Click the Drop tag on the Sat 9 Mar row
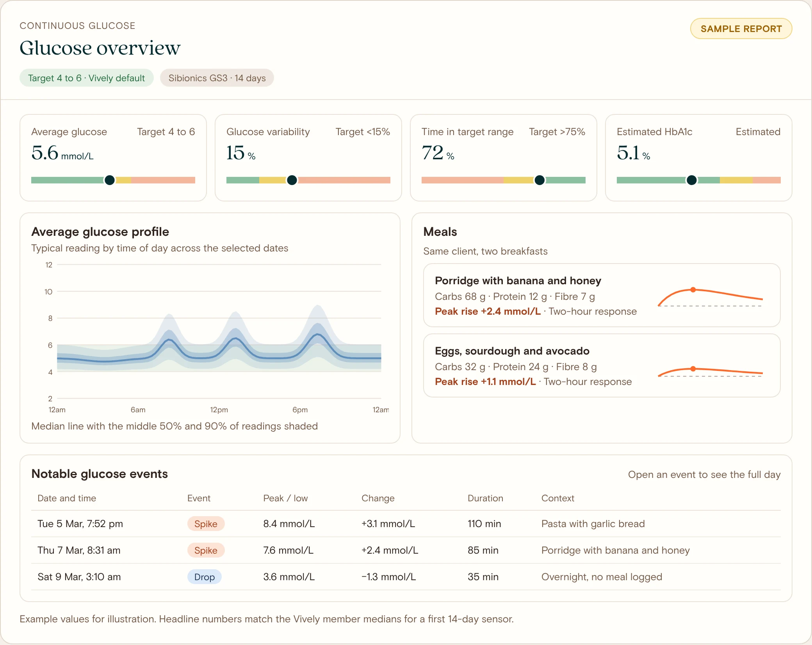The width and height of the screenshot is (812, 645). 205,577
